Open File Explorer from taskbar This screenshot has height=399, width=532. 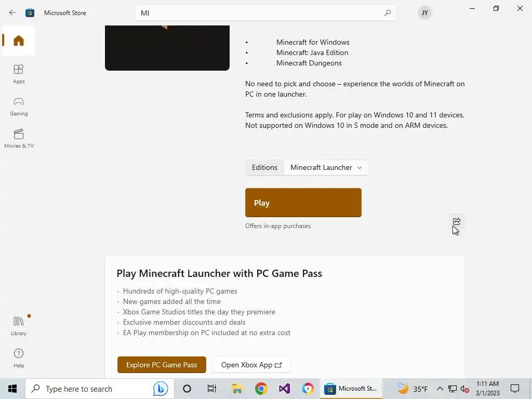[237, 389]
